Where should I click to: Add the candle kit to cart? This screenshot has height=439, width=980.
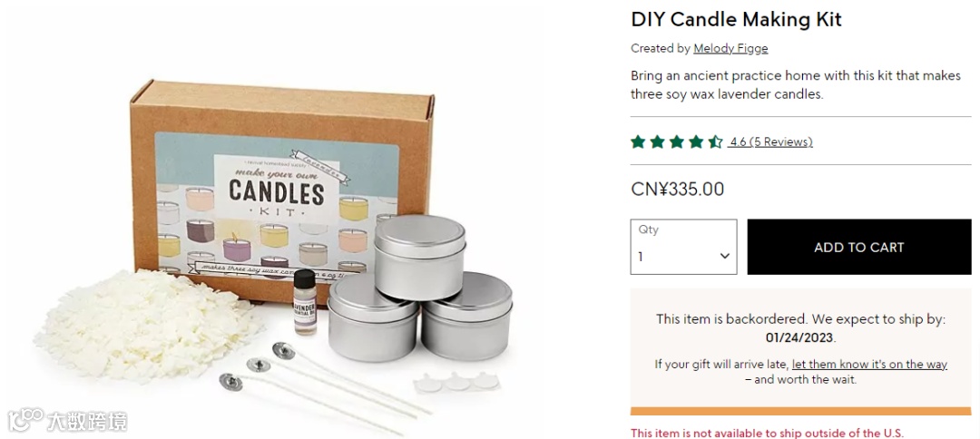[858, 247]
